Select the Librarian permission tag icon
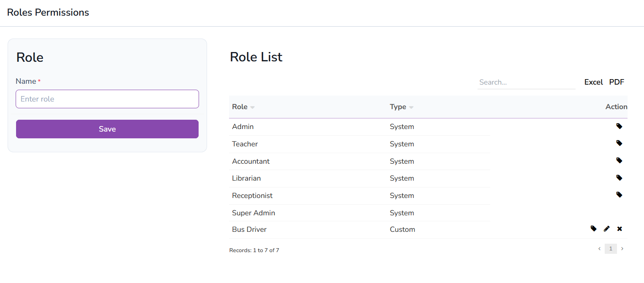This screenshot has height=283, width=644. click(x=619, y=178)
